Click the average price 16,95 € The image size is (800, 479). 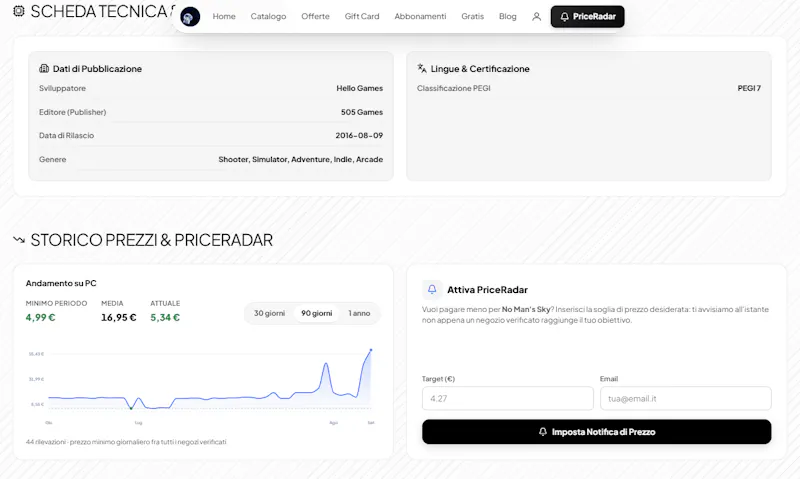(119, 317)
